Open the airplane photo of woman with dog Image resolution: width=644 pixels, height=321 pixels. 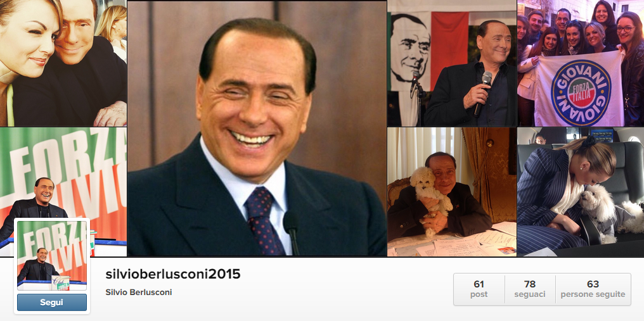click(581, 192)
